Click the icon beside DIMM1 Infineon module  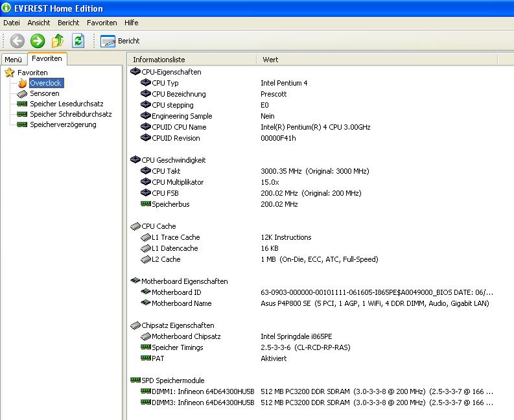[146, 391]
